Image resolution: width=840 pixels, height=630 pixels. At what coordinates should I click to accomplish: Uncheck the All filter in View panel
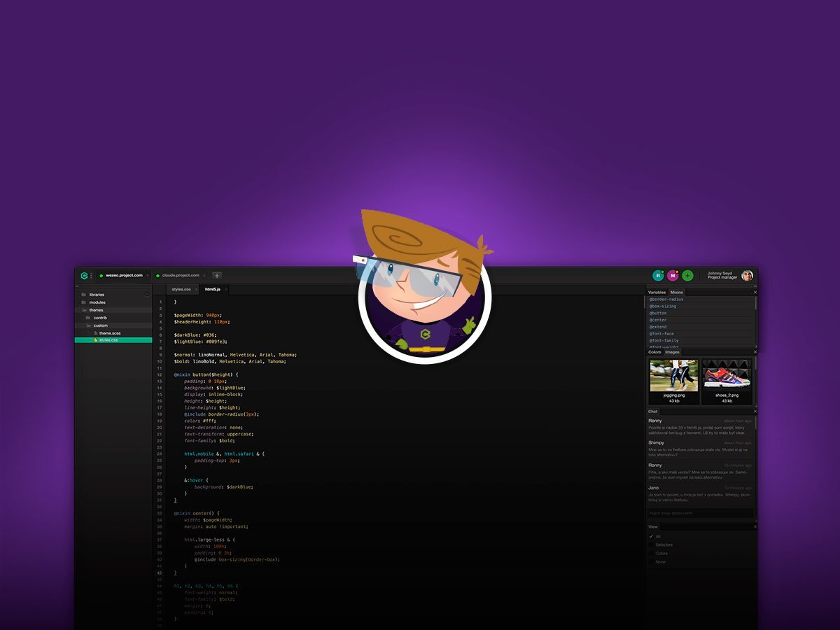651,536
